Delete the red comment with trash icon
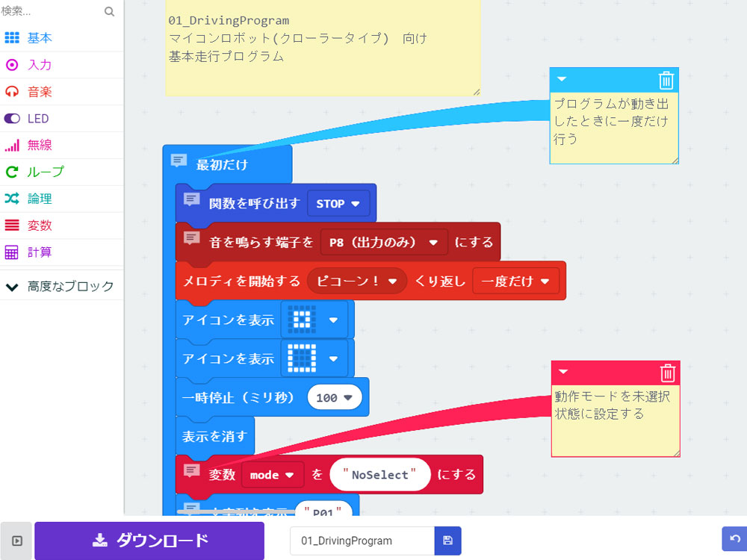 point(668,373)
